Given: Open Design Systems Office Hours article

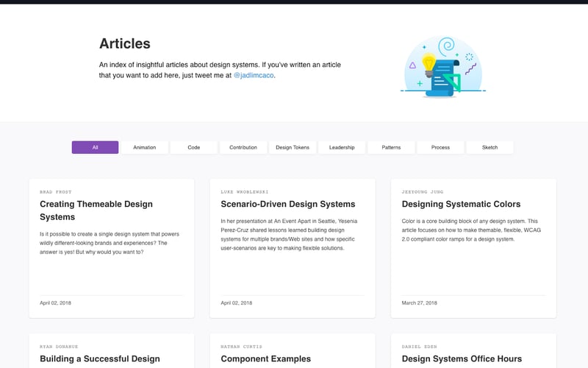Looking at the screenshot, I should [462, 358].
